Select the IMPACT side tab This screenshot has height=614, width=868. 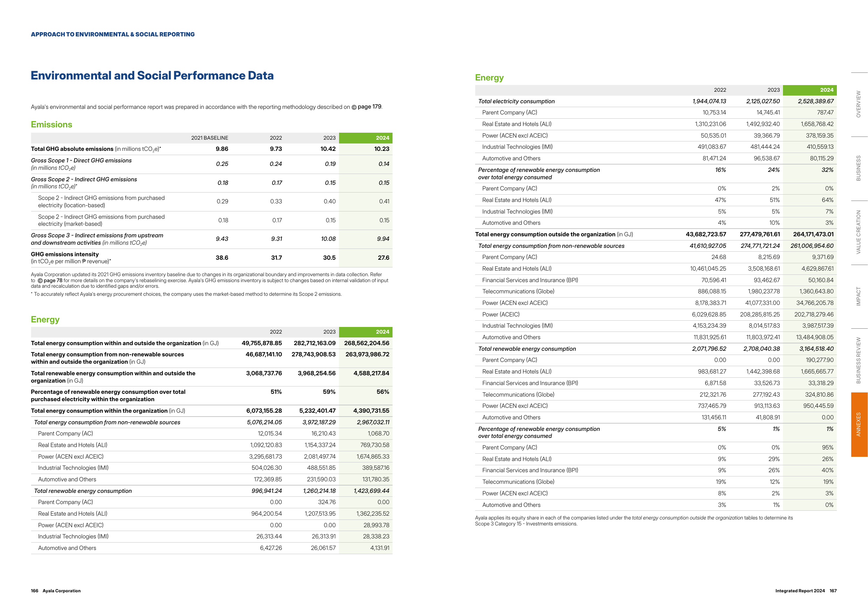(x=859, y=296)
